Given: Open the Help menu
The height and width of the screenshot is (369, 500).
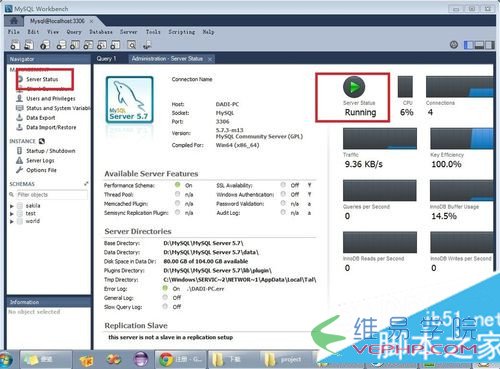Looking at the screenshot, I should point(208,32).
